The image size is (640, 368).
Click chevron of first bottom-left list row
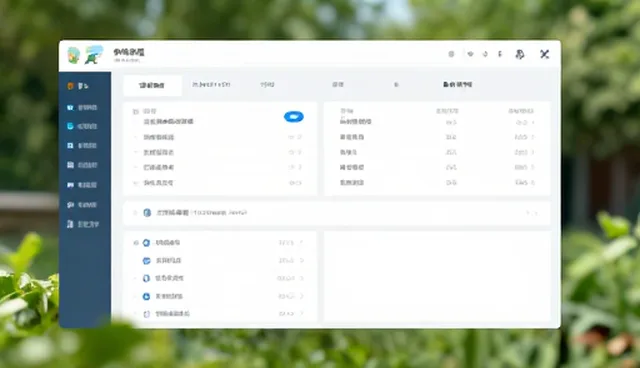[302, 243]
